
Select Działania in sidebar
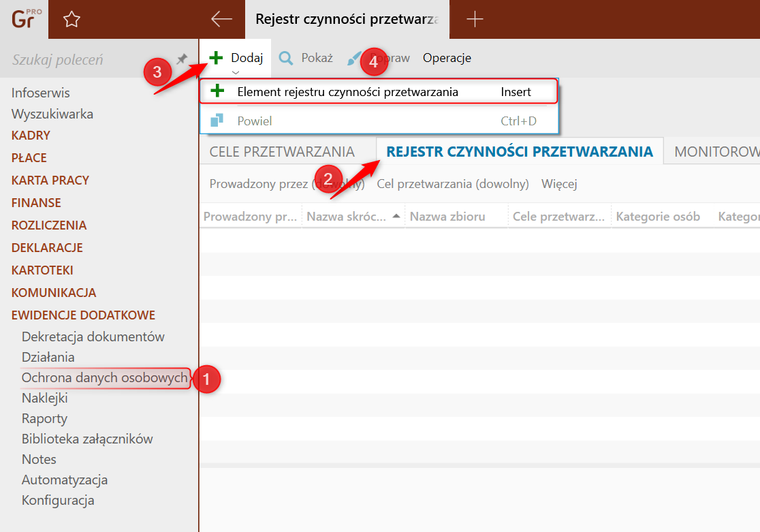(48, 357)
